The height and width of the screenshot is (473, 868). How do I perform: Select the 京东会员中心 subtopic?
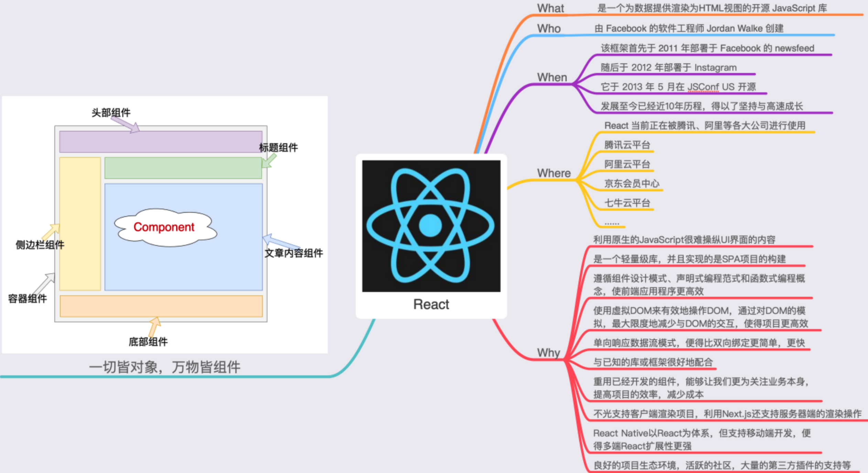tap(632, 183)
